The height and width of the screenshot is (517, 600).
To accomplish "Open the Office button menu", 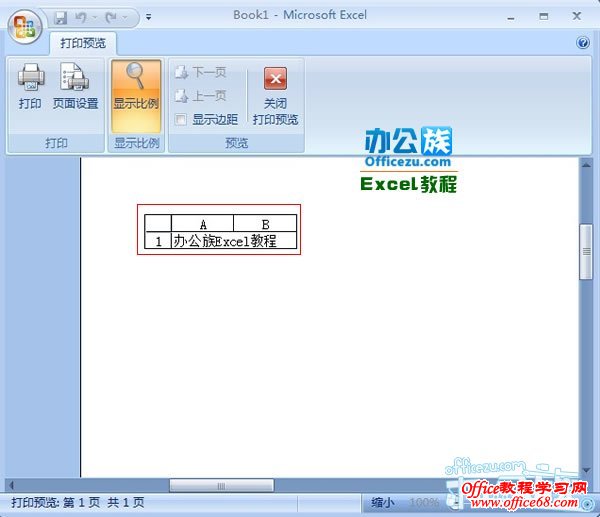I will click(x=25, y=26).
